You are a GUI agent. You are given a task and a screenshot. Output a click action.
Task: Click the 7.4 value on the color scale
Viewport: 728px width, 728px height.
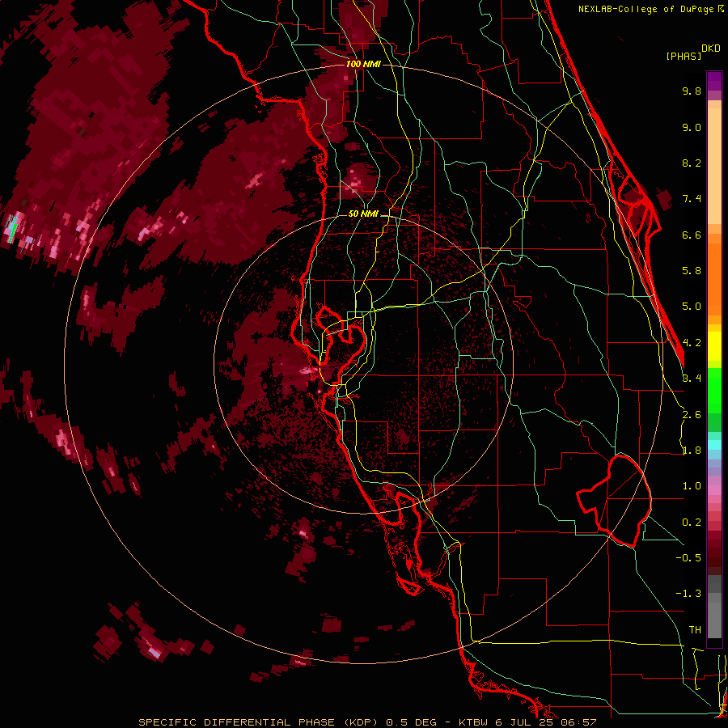pyautogui.click(x=692, y=199)
